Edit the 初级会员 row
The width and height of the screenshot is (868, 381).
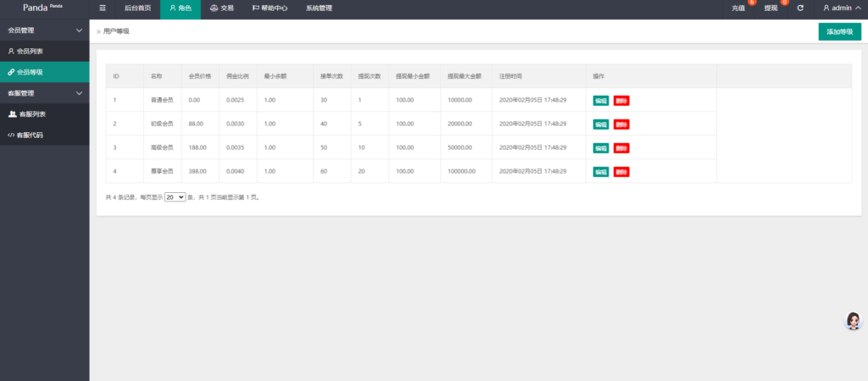click(601, 124)
